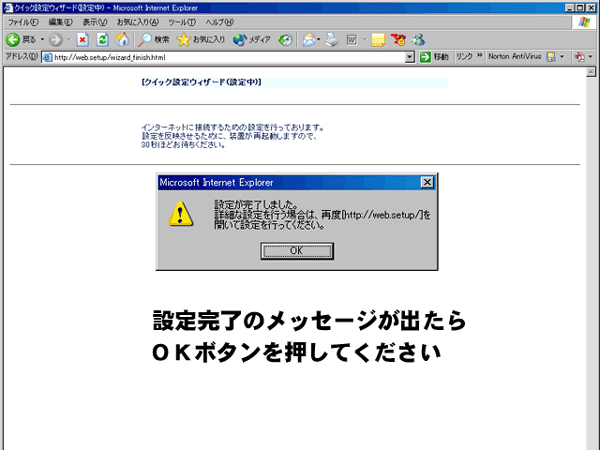Click the 設定が完了しました dialog text
600x450 pixels.
256,205
